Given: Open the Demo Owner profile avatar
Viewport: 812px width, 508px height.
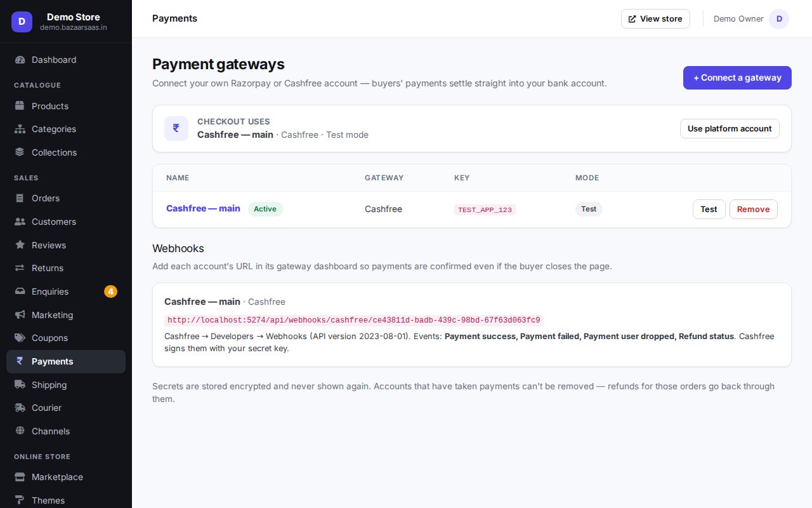Looking at the screenshot, I should (x=779, y=19).
